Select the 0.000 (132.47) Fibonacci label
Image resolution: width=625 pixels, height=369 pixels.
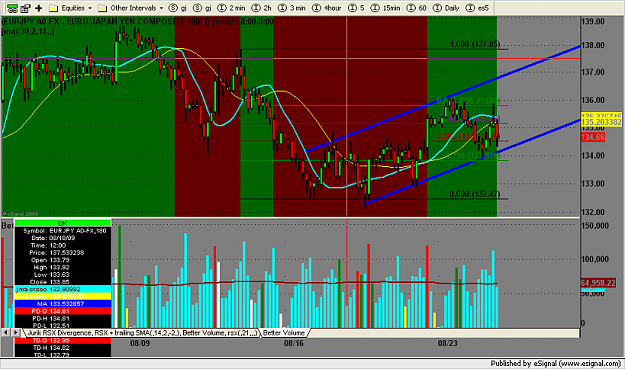(474, 194)
